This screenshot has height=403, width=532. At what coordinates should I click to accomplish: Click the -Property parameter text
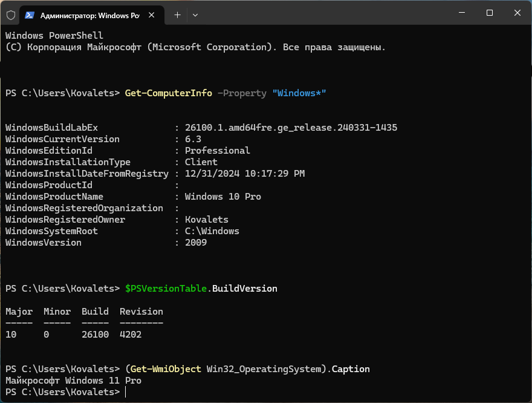242,93
